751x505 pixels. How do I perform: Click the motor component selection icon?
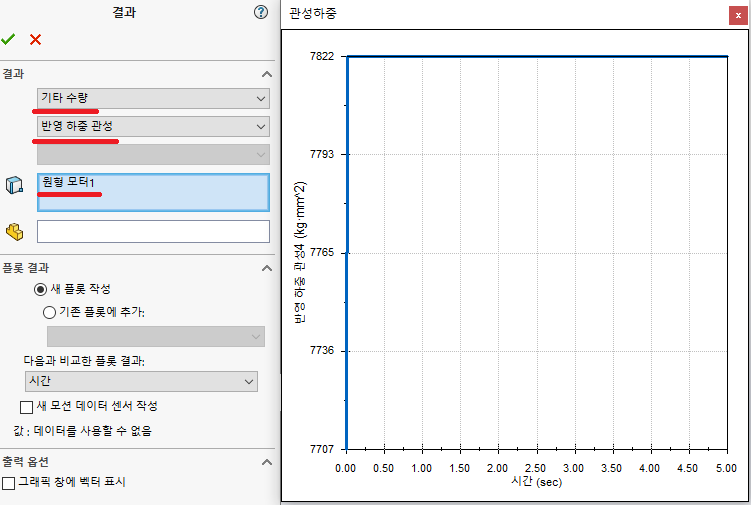coord(14,184)
